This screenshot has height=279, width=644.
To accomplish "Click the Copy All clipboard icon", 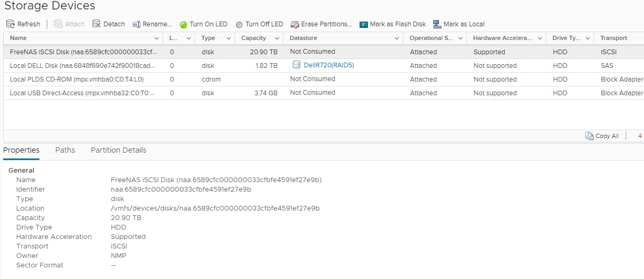I will tap(589, 136).
